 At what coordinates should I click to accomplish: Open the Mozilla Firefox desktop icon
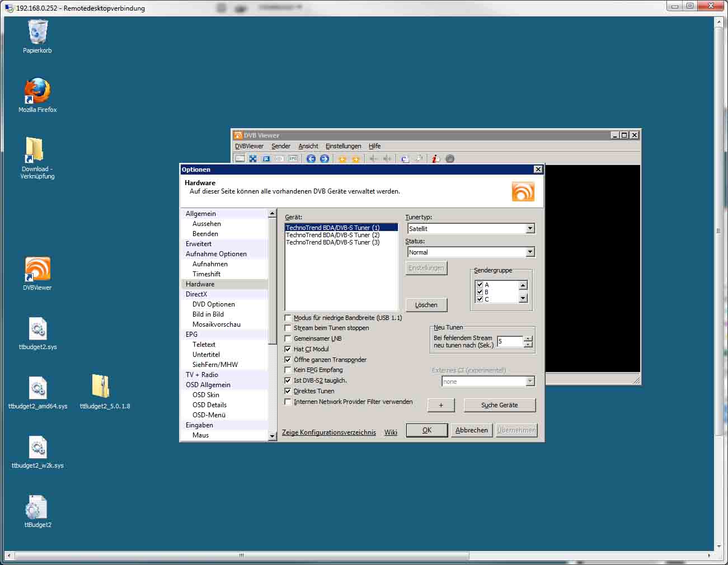[37, 92]
